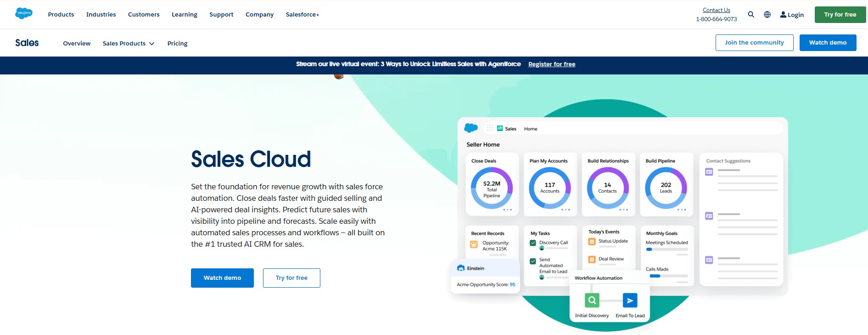Click the 202 Leads donut chart
The width and height of the screenshot is (868, 335).
coord(666,188)
